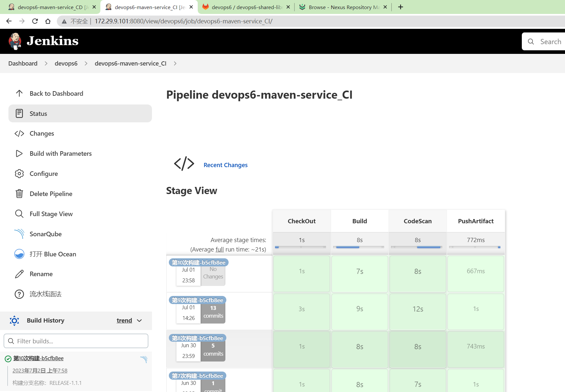This screenshot has height=392, width=565.
Task: Click the devops6 breadcrumb link
Action: coord(66,64)
